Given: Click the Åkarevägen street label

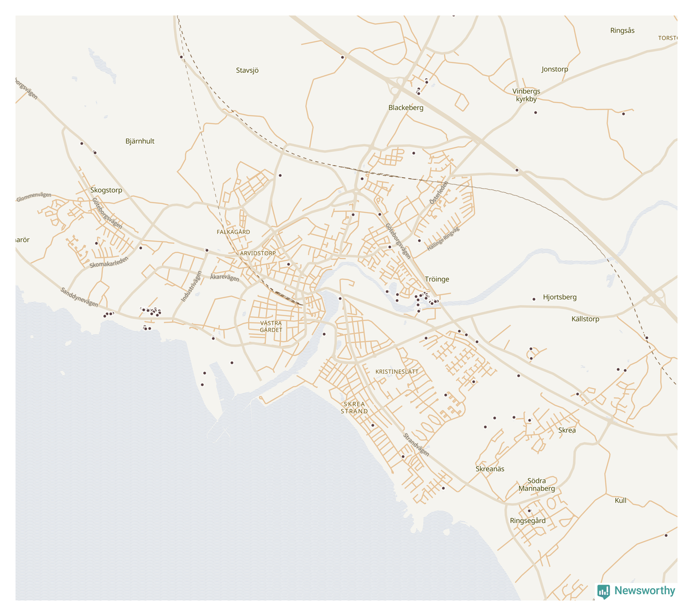Looking at the screenshot, I should [x=224, y=278].
